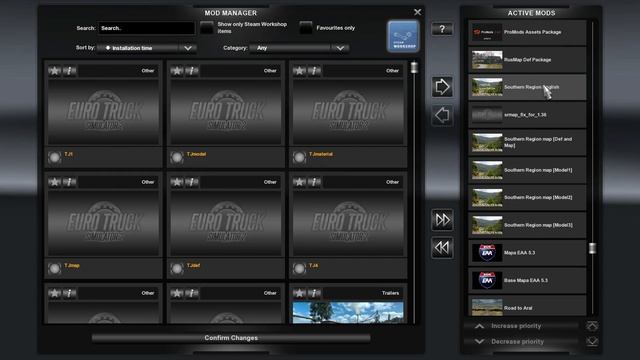Screen dimensions: 640x360
Task: Click the T.Jmaterial mod thumbnail
Action: click(348, 111)
